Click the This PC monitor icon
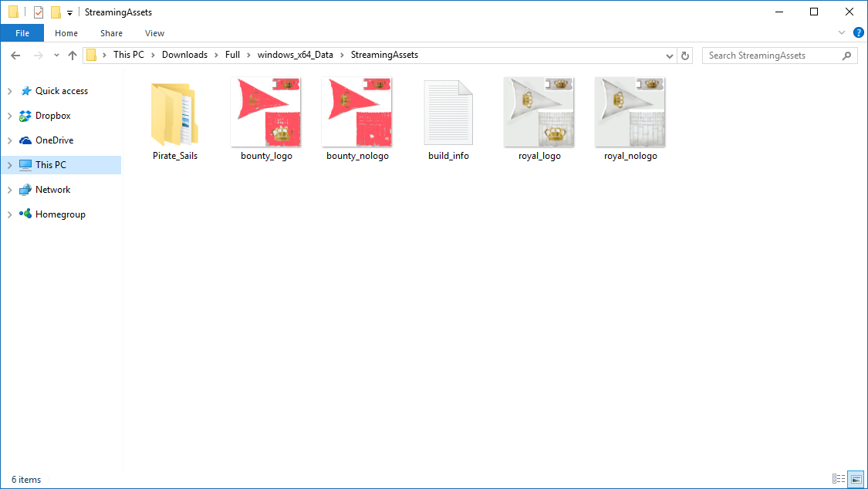 pos(25,165)
